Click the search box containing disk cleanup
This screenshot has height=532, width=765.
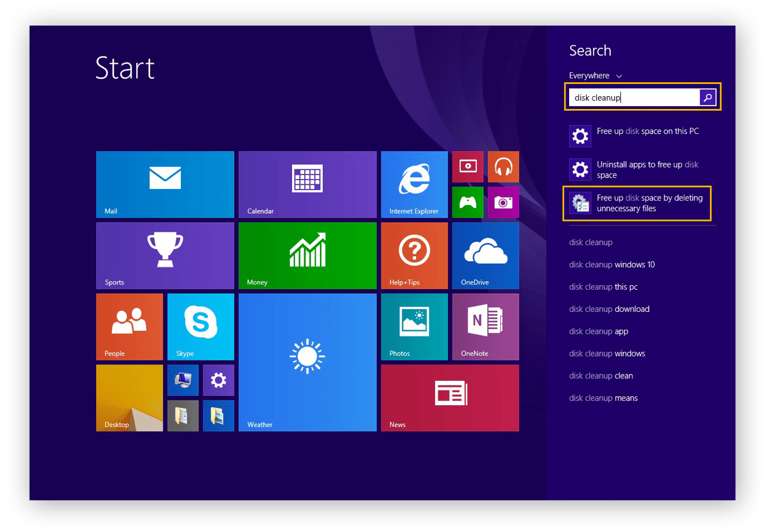pos(634,97)
